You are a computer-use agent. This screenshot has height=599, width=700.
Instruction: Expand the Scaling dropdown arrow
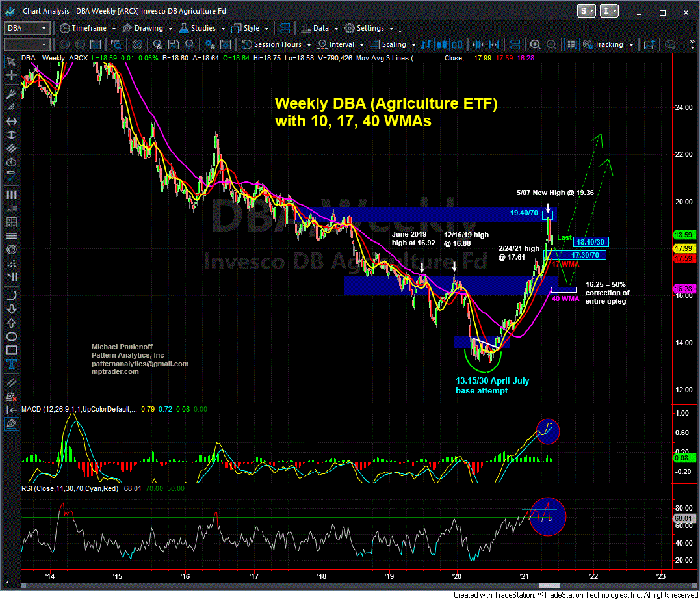[x=413, y=45]
